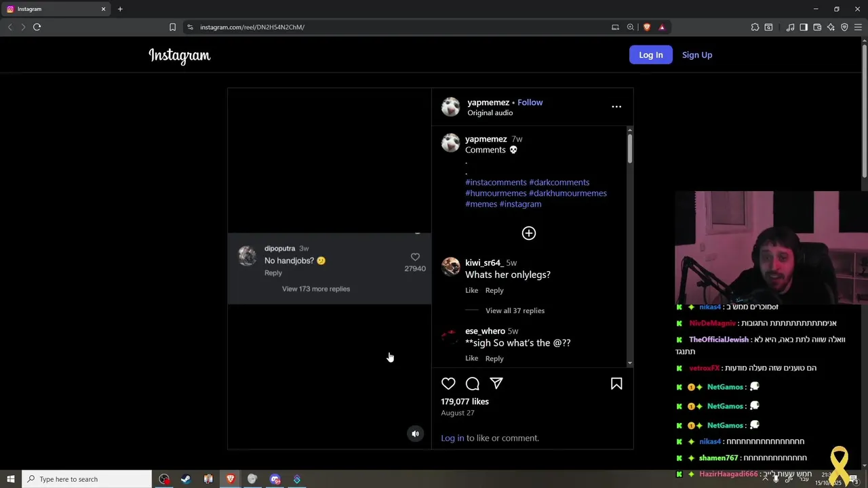Open kiwi_sr64_ commenter profile
Image resolution: width=868 pixels, height=488 pixels.
pos(484,263)
